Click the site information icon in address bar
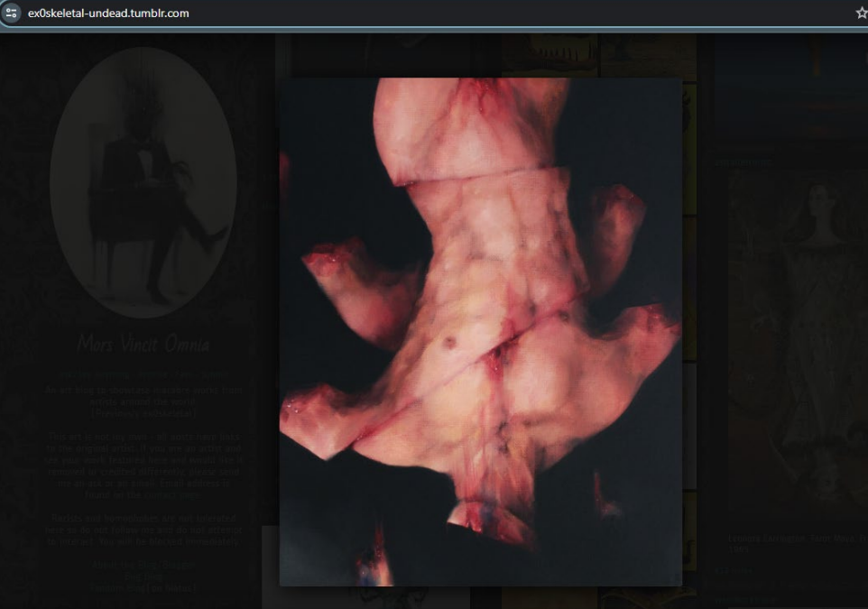The width and height of the screenshot is (868, 609). (x=12, y=13)
